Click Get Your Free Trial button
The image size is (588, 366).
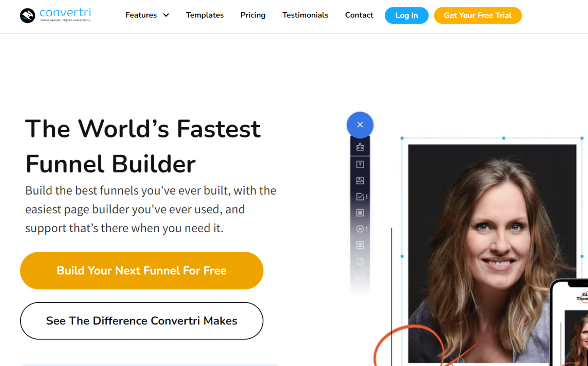click(477, 16)
